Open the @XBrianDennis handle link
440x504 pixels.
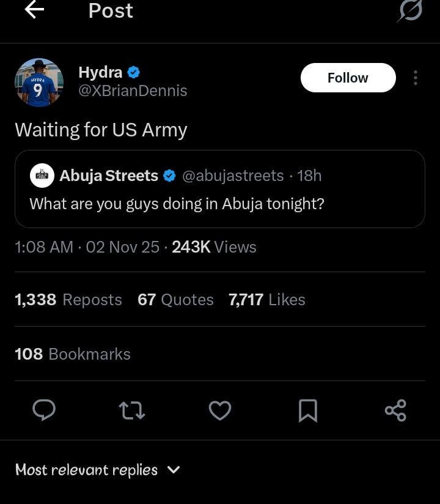pyautogui.click(x=133, y=91)
